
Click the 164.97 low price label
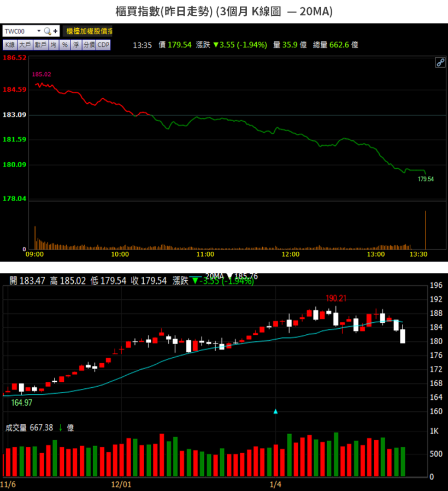22,403
